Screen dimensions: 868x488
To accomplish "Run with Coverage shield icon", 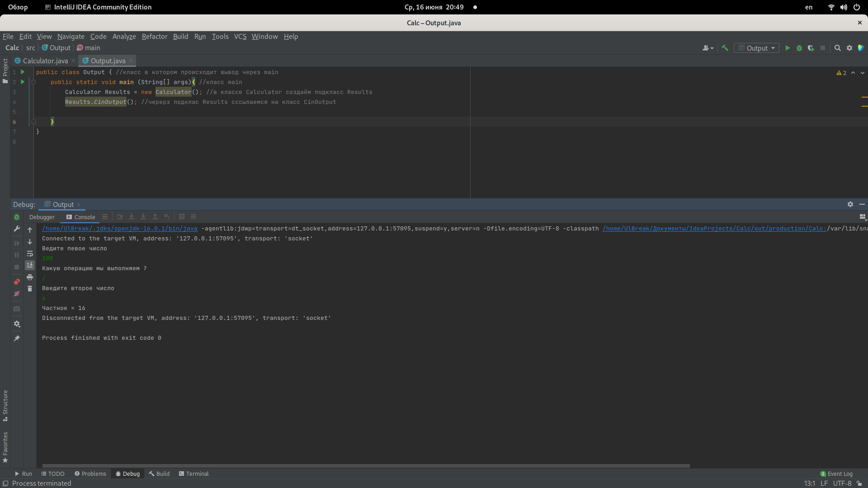I will tap(811, 48).
